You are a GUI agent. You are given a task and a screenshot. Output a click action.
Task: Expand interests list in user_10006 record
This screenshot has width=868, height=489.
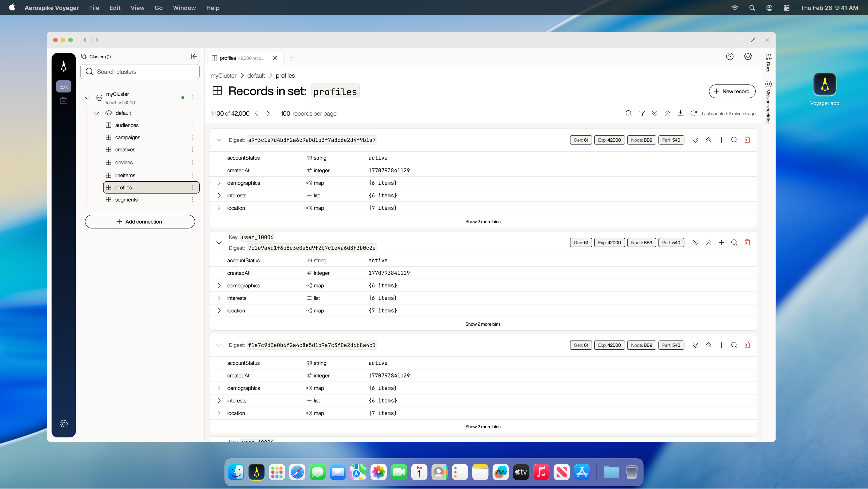(x=219, y=298)
